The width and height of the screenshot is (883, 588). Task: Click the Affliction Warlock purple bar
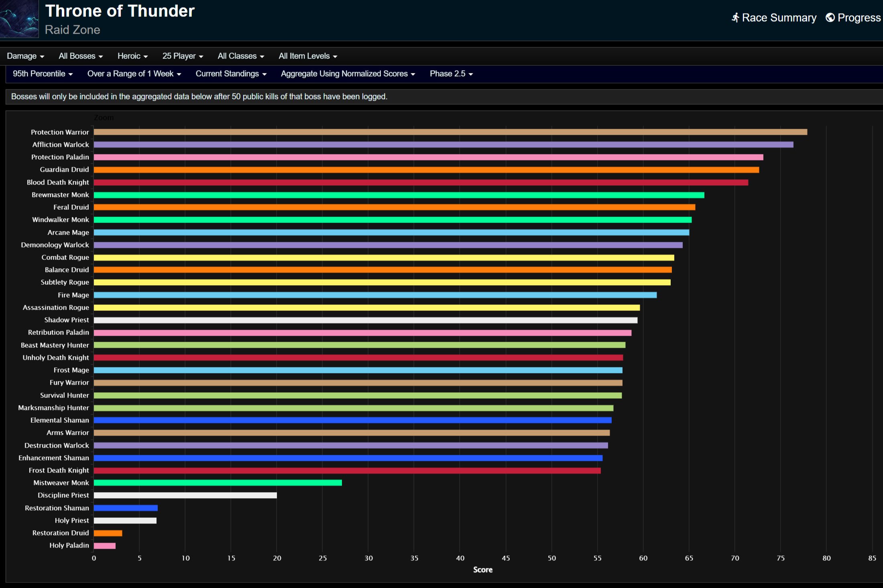point(443,144)
